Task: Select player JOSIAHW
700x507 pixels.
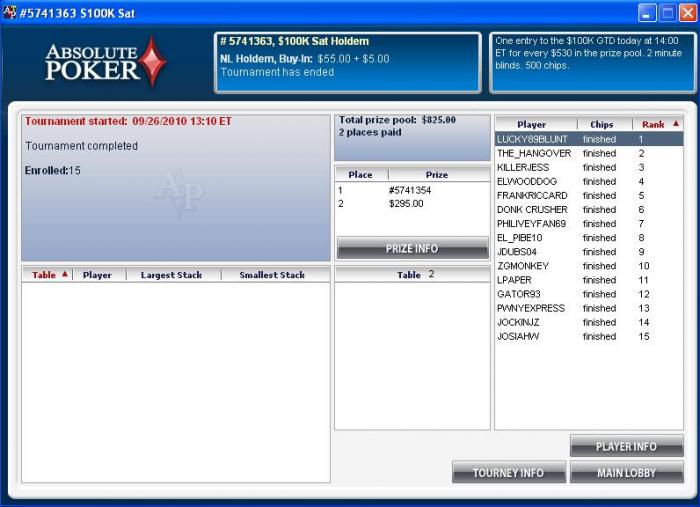Action: [x=589, y=337]
